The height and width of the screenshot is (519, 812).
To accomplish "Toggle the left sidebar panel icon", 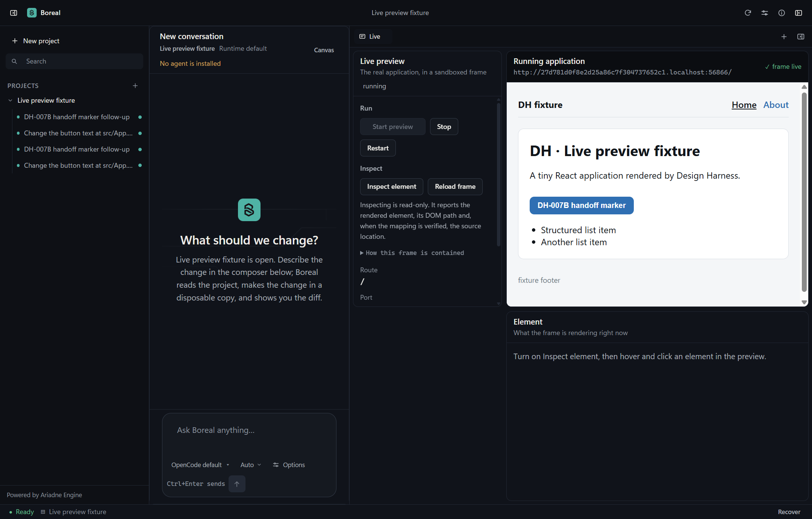I will [14, 13].
